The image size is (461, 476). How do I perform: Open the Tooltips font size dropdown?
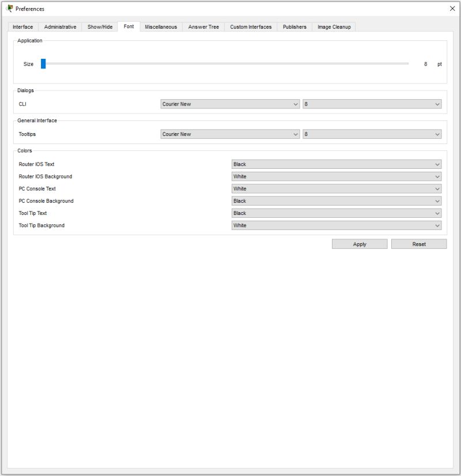(372, 134)
